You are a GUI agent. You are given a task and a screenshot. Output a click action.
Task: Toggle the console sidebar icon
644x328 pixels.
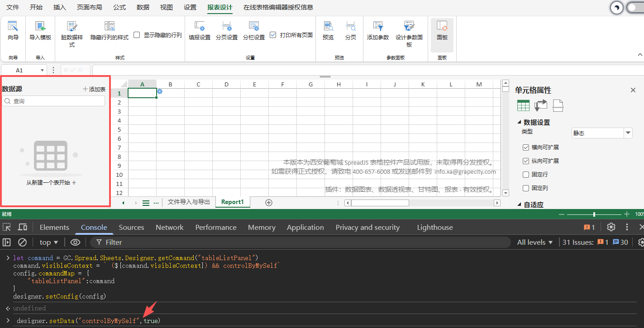pyautogui.click(x=6, y=242)
